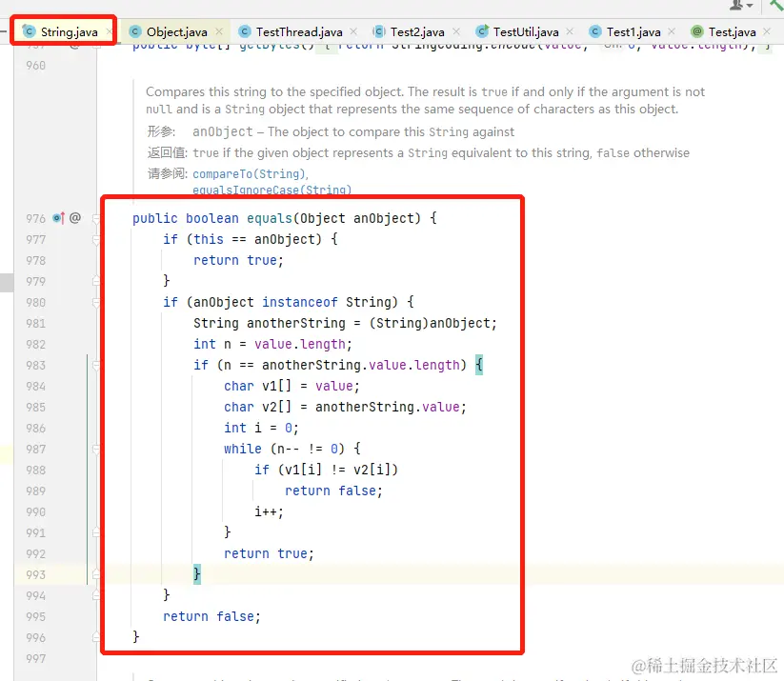Collapse the instanceof block at line 980

[96, 303]
